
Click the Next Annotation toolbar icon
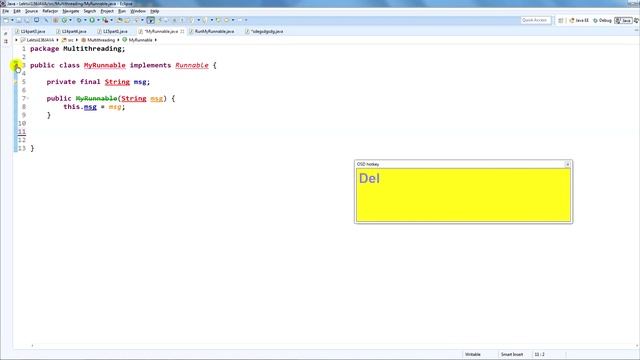[x=191, y=20]
